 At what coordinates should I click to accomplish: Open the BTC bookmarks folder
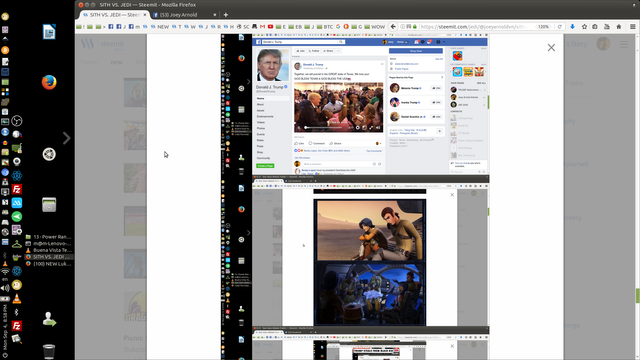(x=325, y=27)
